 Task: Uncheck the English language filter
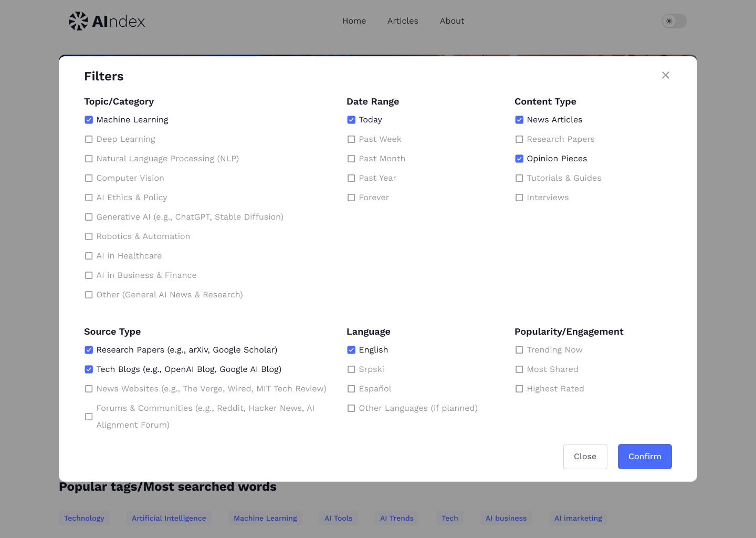[351, 349]
